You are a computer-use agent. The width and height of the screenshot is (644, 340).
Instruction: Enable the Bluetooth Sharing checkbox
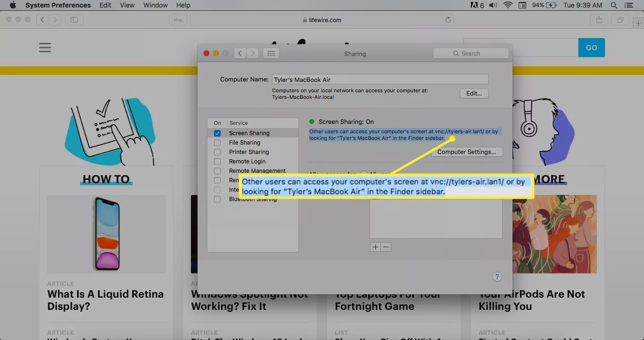[217, 199]
